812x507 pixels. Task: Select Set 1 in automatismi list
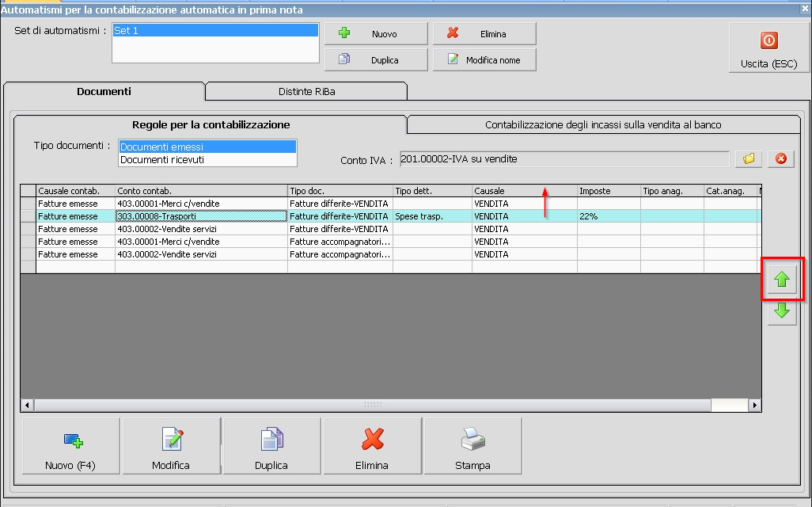pos(215,31)
